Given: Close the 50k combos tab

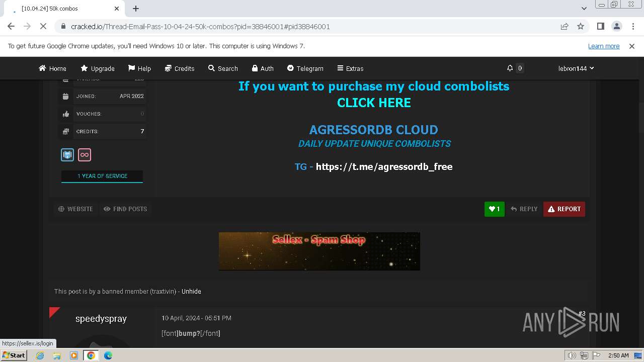Looking at the screenshot, I should point(117,9).
